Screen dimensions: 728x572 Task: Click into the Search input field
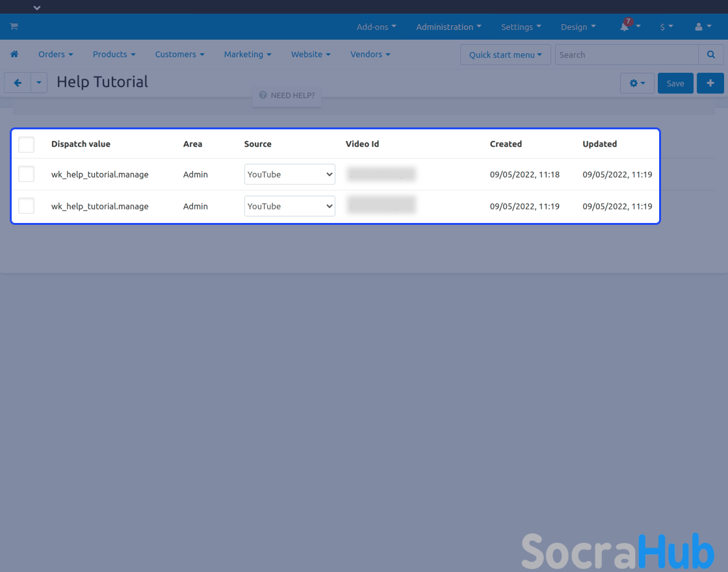click(626, 55)
